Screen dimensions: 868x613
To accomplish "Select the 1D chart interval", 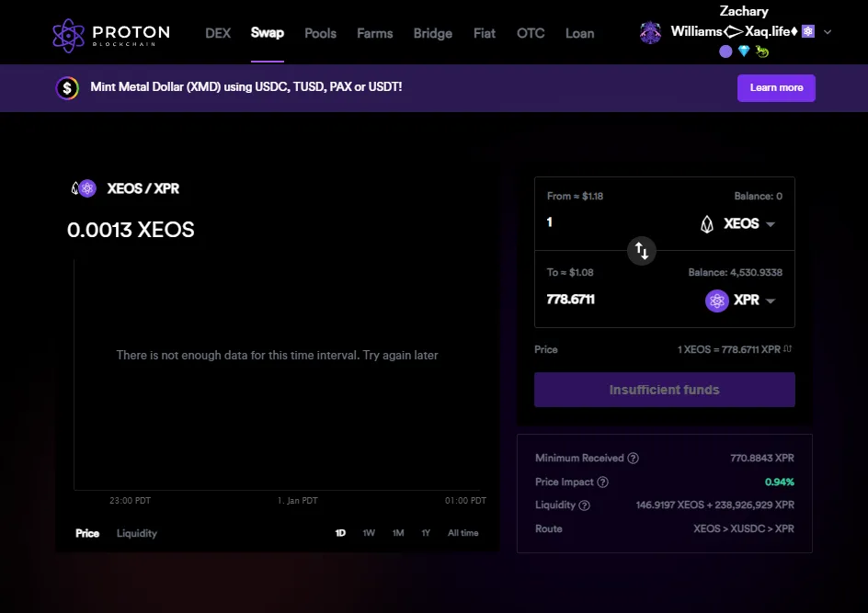I will (x=340, y=533).
